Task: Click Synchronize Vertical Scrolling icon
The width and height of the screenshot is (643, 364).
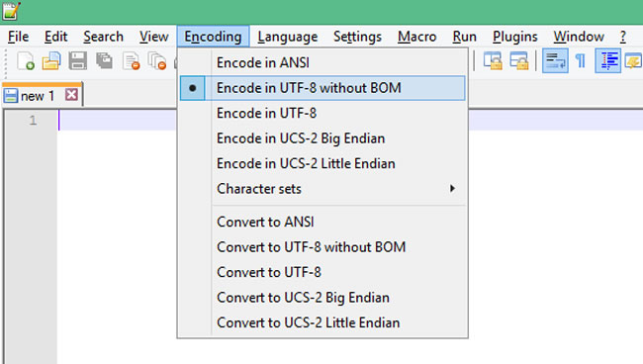Action: [493, 61]
